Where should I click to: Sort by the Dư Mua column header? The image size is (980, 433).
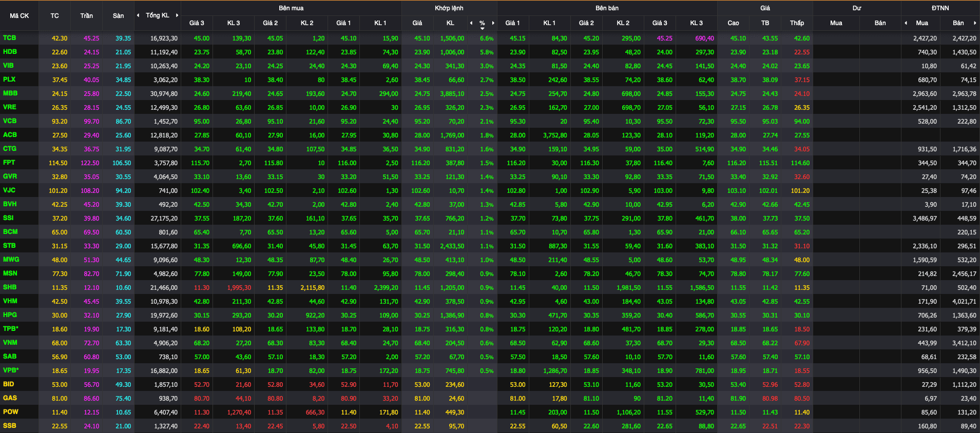point(836,23)
